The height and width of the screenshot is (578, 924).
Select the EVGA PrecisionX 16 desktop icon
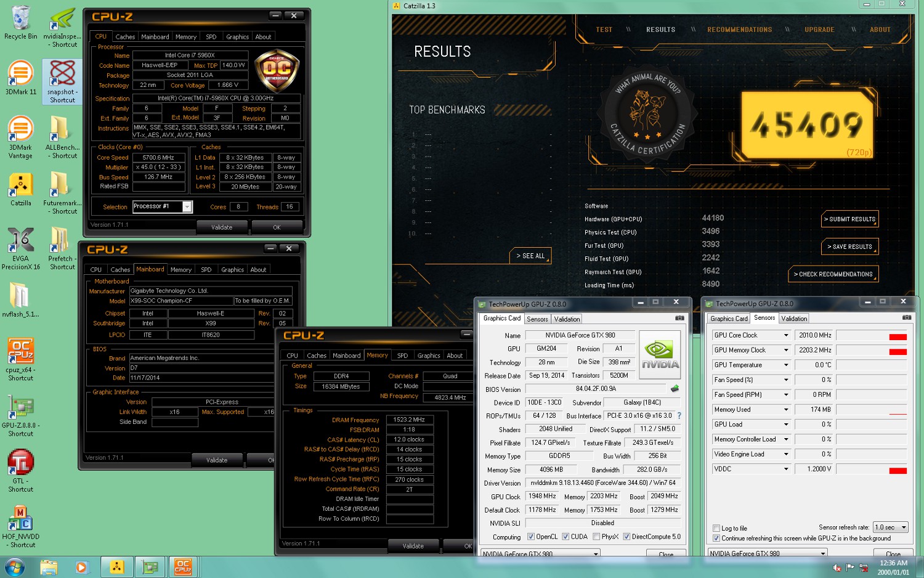(20, 248)
